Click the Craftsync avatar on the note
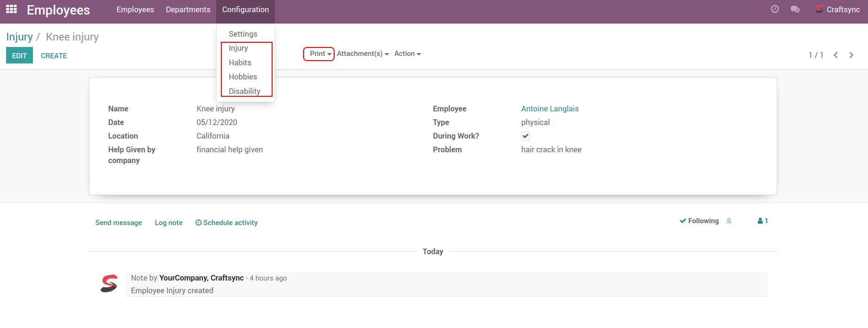The image size is (868, 328). (109, 284)
